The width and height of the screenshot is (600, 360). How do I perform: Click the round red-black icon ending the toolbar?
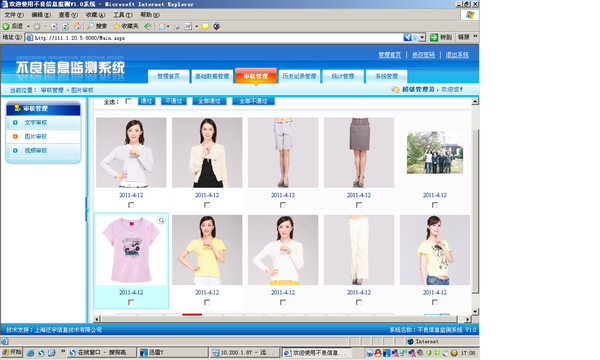217,26
